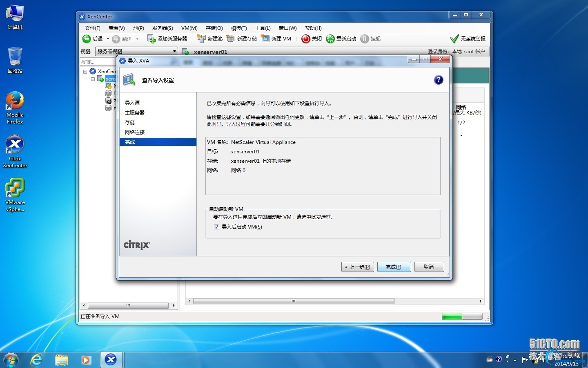The width and height of the screenshot is (588, 368).
Task: Open the Recycle Bin desktop icon
Action: click(15, 61)
